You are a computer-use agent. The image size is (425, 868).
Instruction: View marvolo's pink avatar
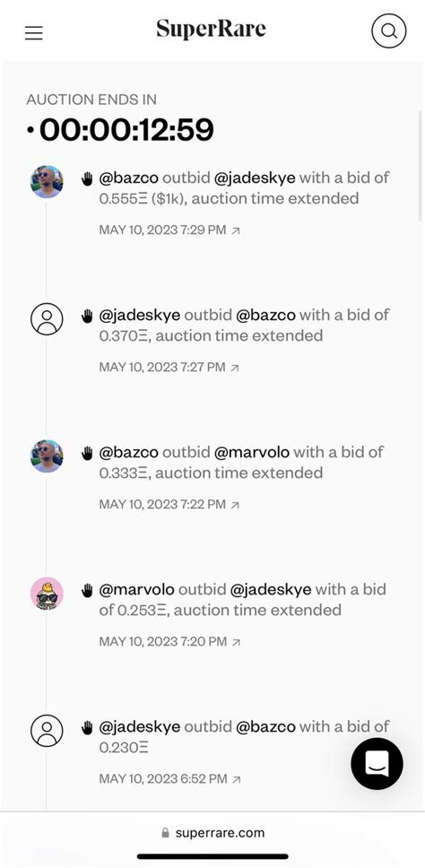pos(47,594)
